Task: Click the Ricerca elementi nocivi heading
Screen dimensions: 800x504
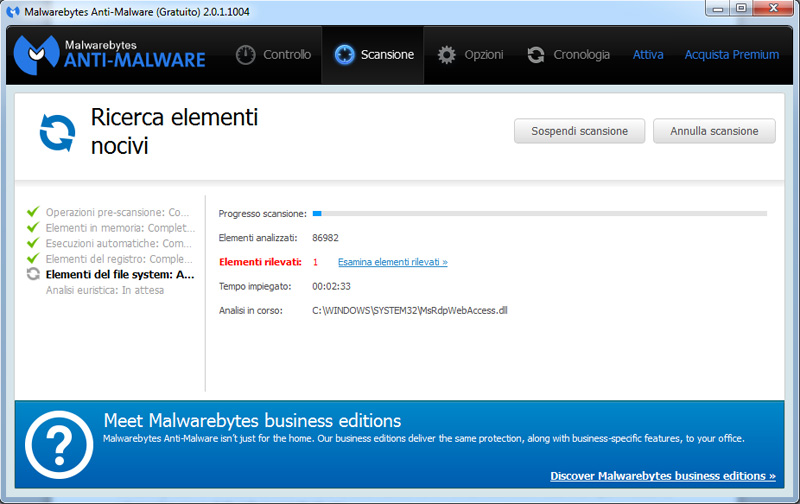Action: (174, 132)
